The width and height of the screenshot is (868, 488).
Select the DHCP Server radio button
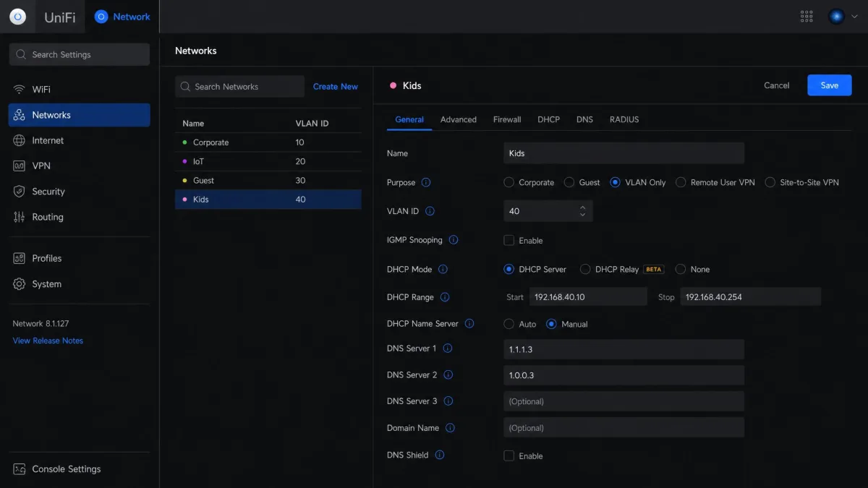(x=509, y=269)
